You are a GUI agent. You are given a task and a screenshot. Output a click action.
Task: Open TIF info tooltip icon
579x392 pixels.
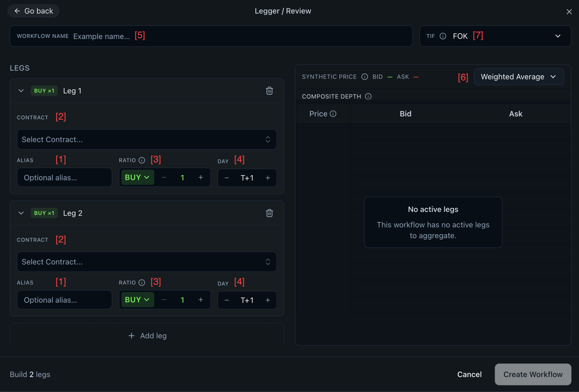[x=443, y=36]
